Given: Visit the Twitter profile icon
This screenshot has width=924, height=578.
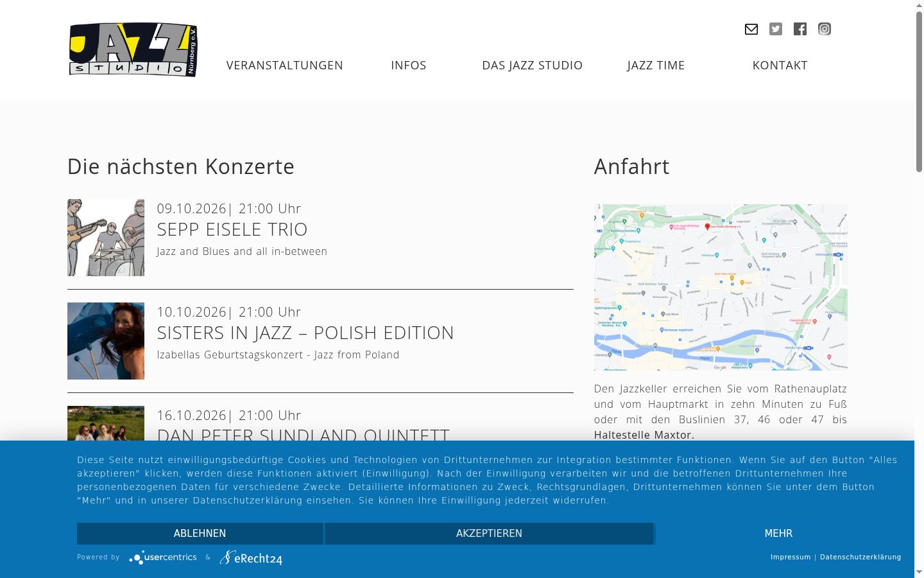Looking at the screenshot, I should pyautogui.click(x=776, y=29).
